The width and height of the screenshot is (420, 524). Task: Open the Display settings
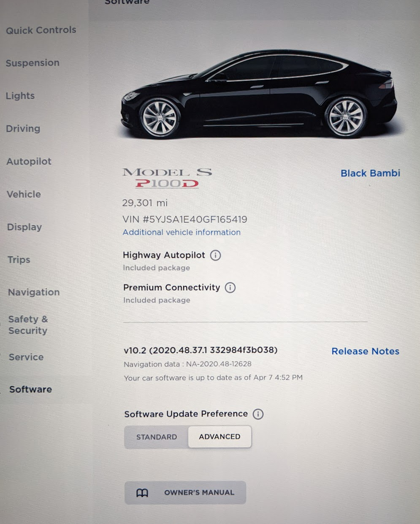click(24, 227)
